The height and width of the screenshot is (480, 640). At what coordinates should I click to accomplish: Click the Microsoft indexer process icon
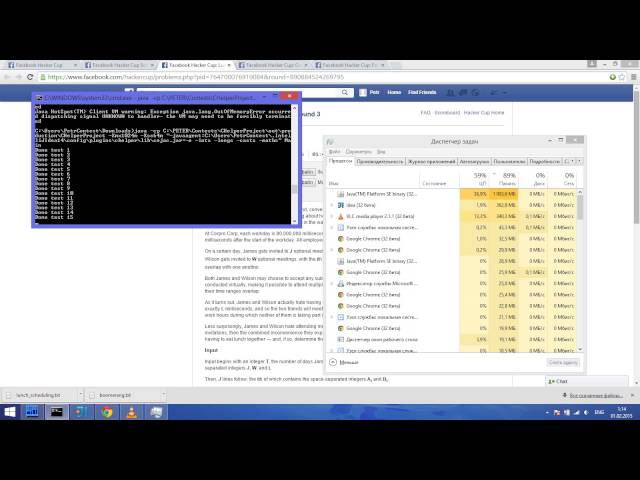click(340, 283)
